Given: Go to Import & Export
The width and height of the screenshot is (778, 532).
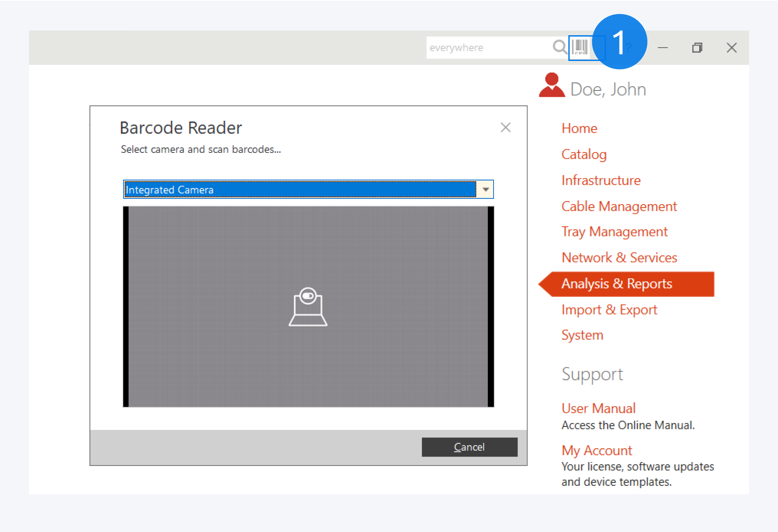Looking at the screenshot, I should click(609, 310).
